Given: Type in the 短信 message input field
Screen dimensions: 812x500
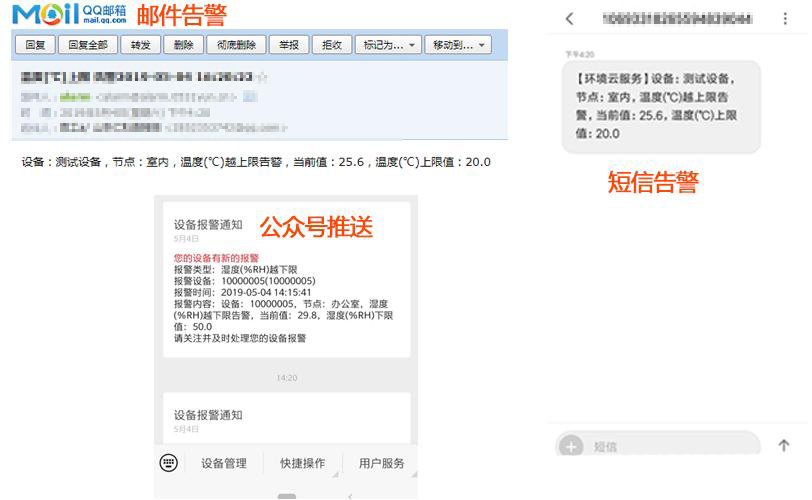Looking at the screenshot, I should [x=670, y=447].
